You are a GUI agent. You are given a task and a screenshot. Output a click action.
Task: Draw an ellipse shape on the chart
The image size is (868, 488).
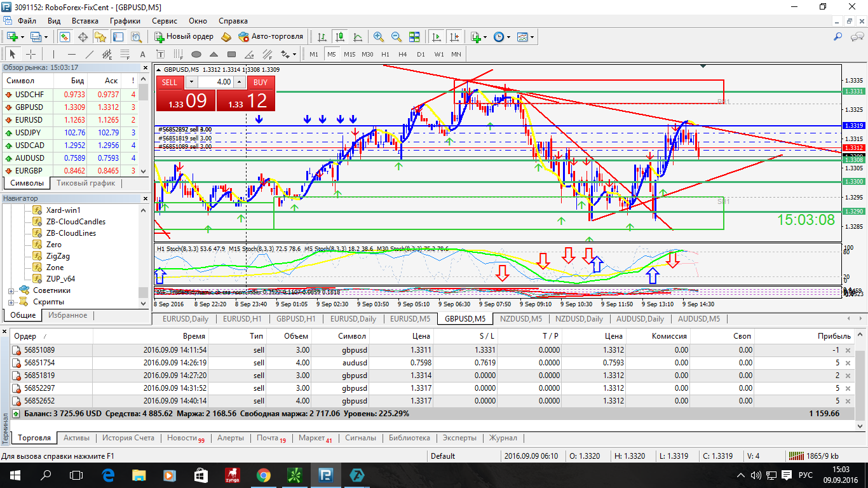click(x=196, y=54)
